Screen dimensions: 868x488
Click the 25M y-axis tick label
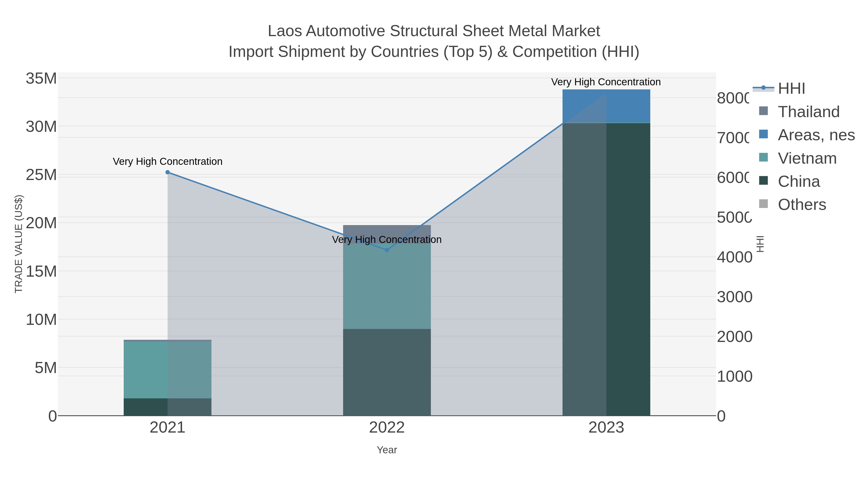pyautogui.click(x=41, y=175)
